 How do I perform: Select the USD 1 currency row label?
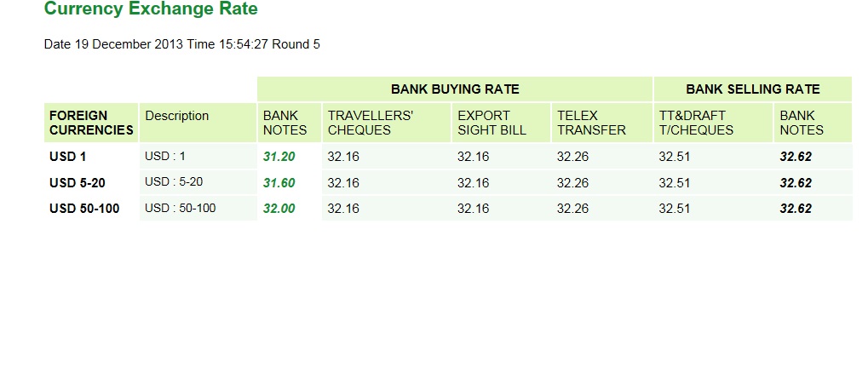tap(67, 158)
